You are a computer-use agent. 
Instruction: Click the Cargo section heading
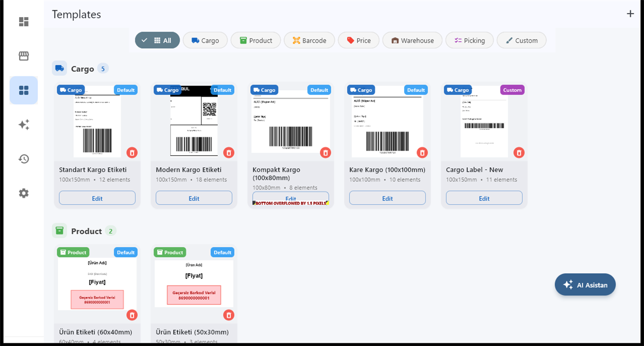pyautogui.click(x=83, y=69)
